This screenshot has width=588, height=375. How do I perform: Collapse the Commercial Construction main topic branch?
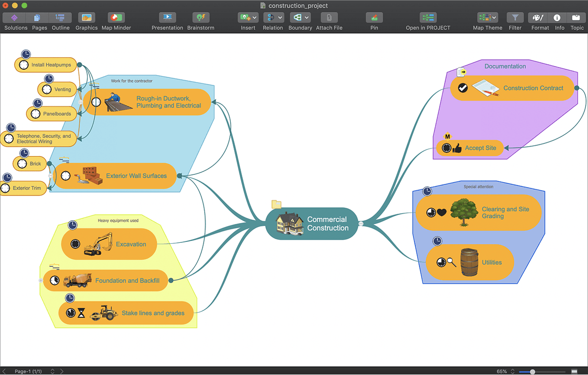click(360, 224)
